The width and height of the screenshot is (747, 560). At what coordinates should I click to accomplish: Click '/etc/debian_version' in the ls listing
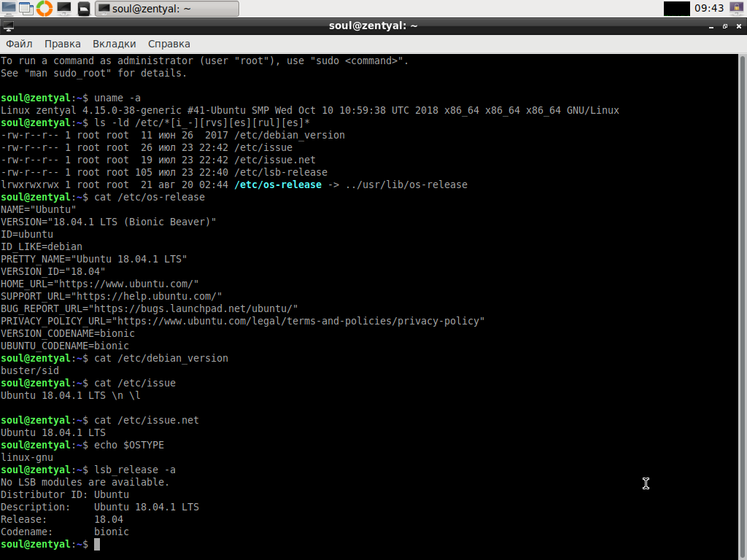(x=289, y=135)
